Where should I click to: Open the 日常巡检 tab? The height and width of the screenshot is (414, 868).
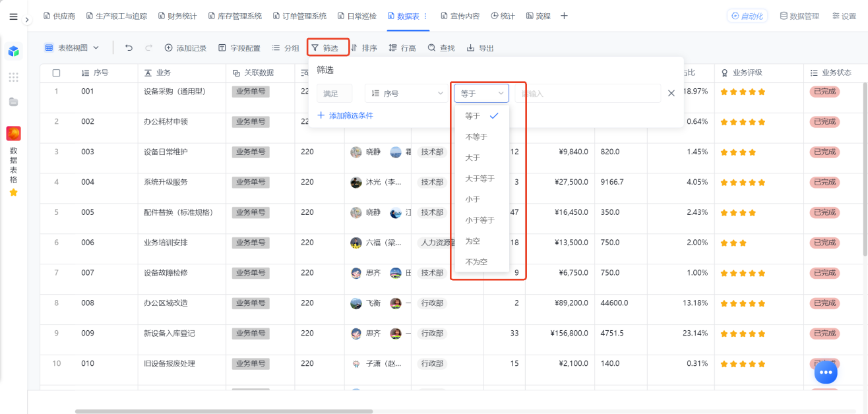[x=357, y=16]
